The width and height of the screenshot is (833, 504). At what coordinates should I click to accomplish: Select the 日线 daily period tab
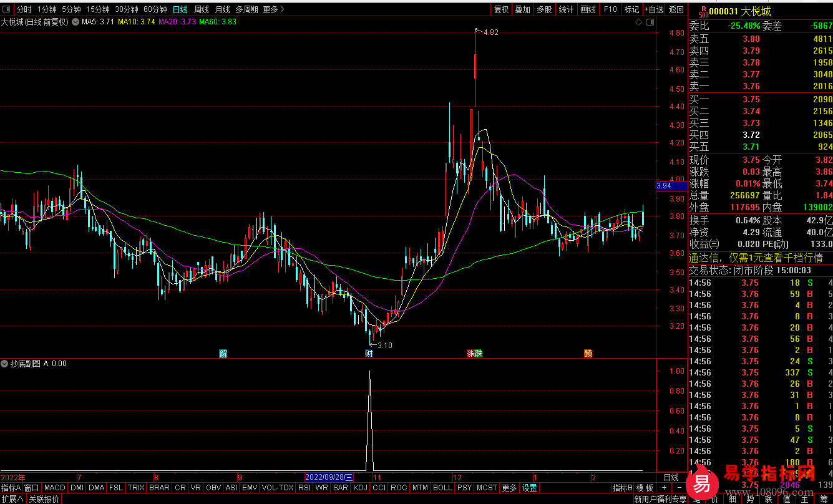[180, 9]
